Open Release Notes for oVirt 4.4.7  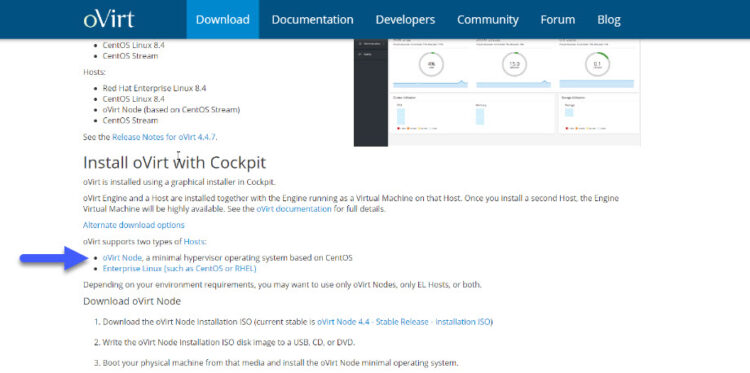(x=164, y=137)
